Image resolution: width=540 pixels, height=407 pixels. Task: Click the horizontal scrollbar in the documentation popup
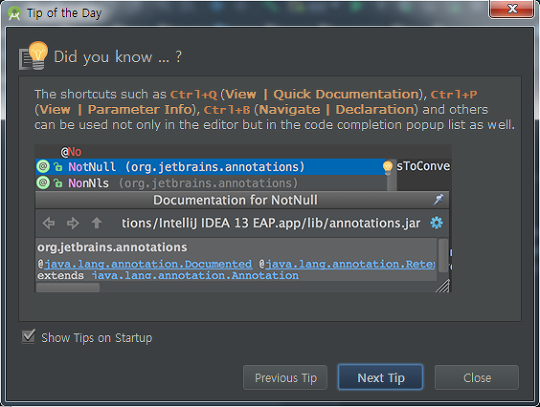(x=68, y=287)
